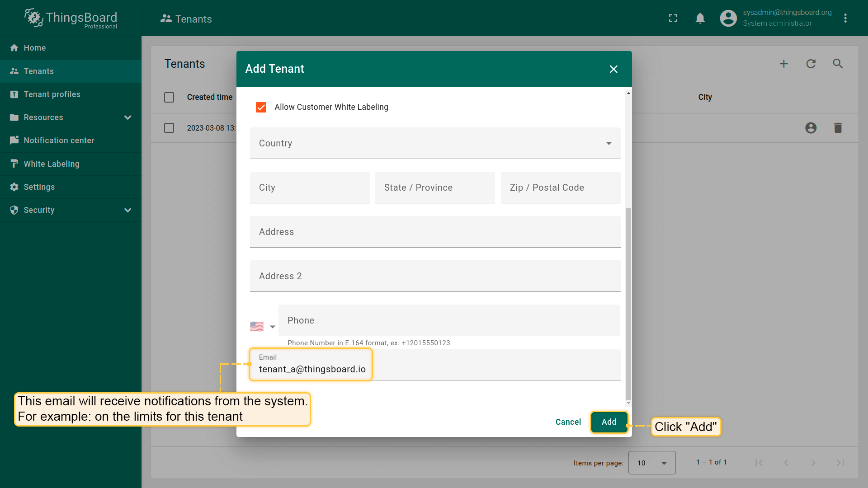Open the phone country flag selector
Image resolution: width=868 pixels, height=488 pixels.
263,326
